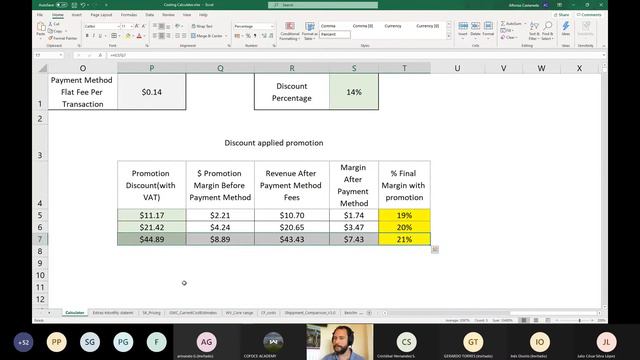The width and height of the screenshot is (640, 360).
Task: Open Merge & Center dropdown arrow
Action: click(x=226, y=36)
